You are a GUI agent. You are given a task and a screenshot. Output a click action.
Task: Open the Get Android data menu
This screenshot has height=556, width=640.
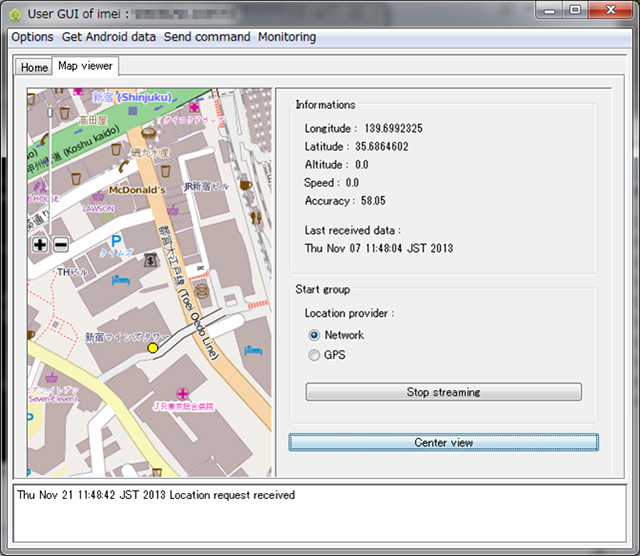(109, 37)
